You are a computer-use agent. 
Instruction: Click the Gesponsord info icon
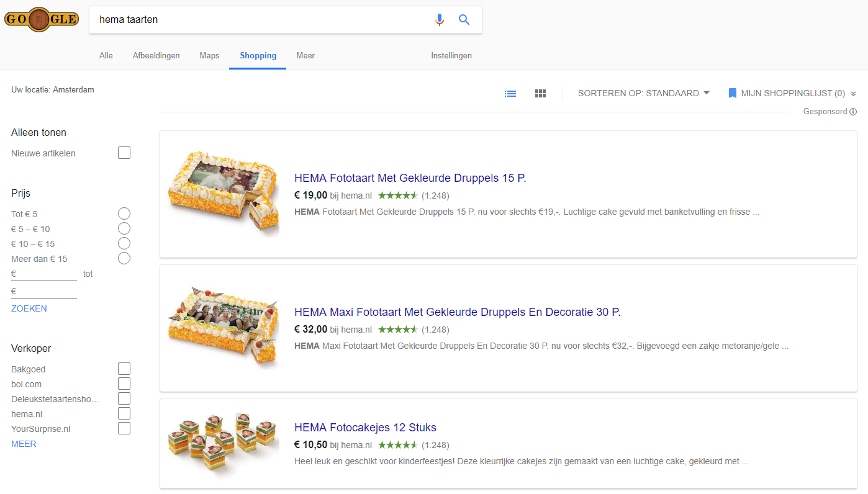point(853,112)
